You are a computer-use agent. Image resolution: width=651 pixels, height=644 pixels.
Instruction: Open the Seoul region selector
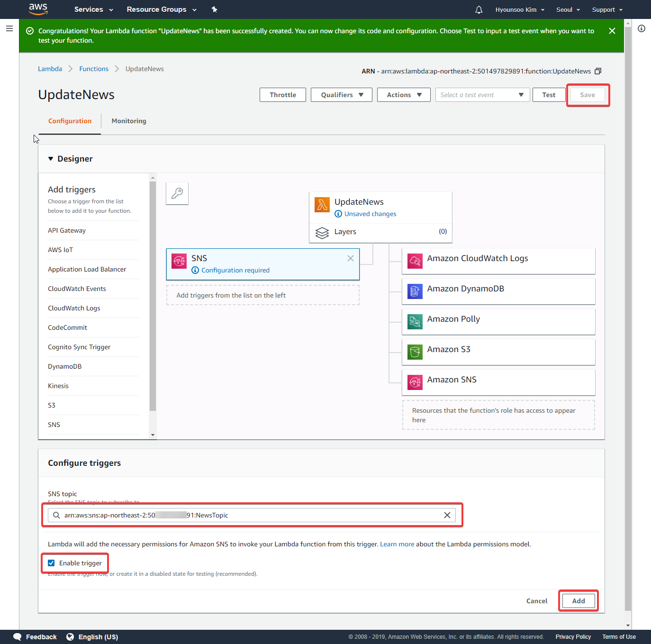pos(568,9)
